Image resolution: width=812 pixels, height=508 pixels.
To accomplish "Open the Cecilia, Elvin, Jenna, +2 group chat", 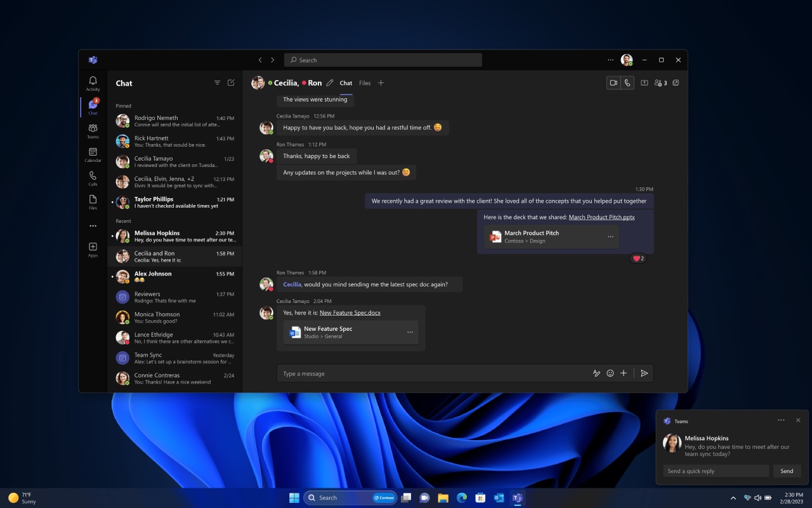I will pyautogui.click(x=174, y=182).
